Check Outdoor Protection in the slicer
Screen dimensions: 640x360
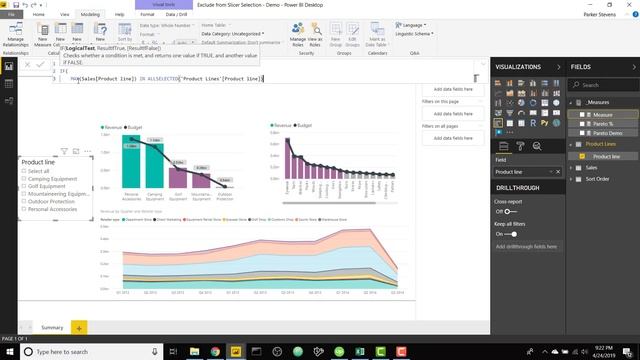tap(24, 201)
